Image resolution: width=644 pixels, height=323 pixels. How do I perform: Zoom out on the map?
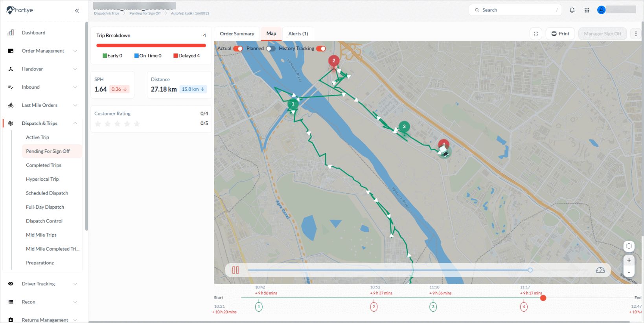tap(629, 272)
